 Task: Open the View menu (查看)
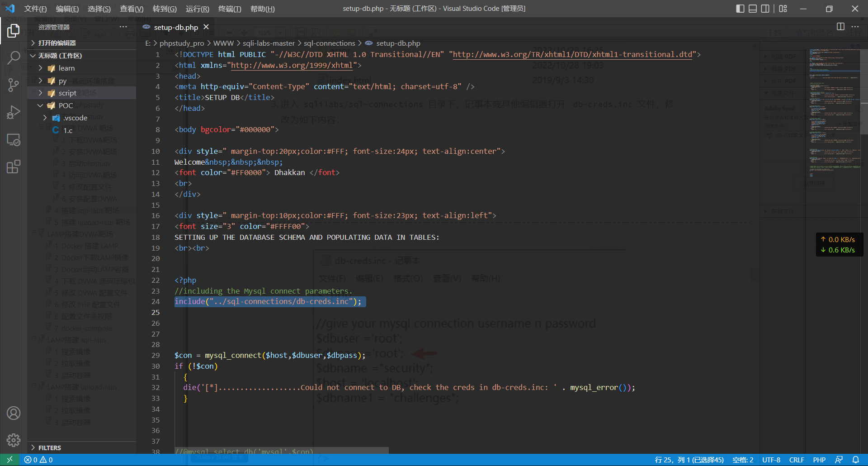pyautogui.click(x=132, y=9)
